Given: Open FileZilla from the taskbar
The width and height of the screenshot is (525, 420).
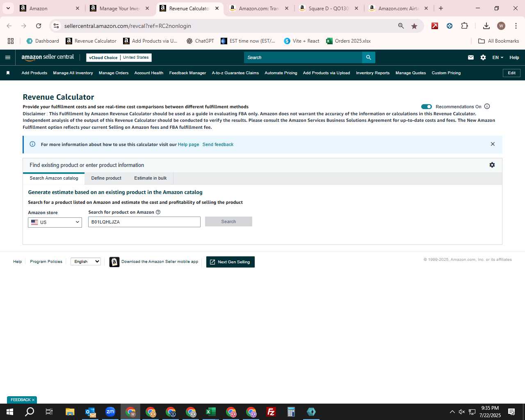Looking at the screenshot, I should coord(271,412).
